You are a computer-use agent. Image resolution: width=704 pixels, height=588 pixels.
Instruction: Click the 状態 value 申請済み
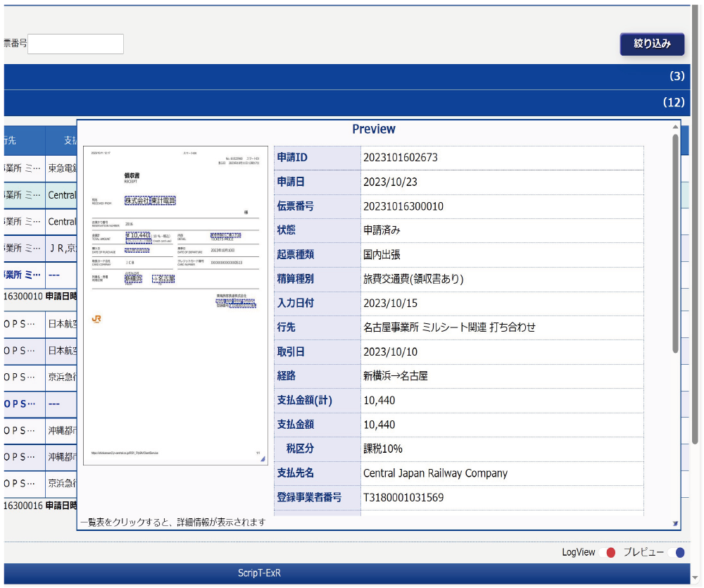(x=382, y=230)
